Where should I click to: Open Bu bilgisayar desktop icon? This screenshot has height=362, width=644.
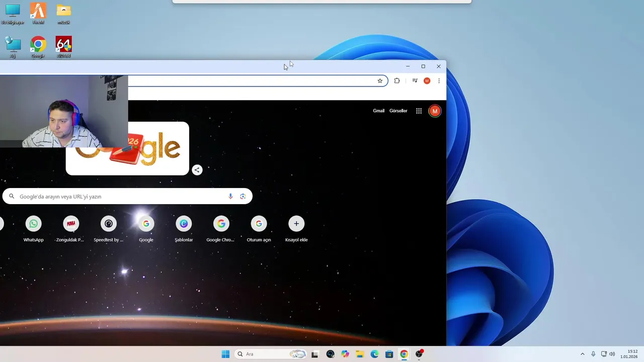(x=13, y=14)
